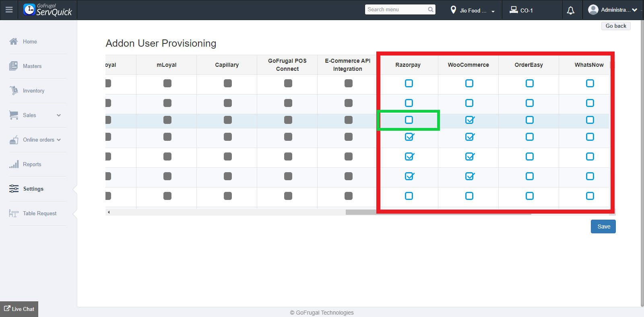Viewport: 644px width, 317px height.
Task: Open Reports via bar chart icon
Action: (14, 164)
